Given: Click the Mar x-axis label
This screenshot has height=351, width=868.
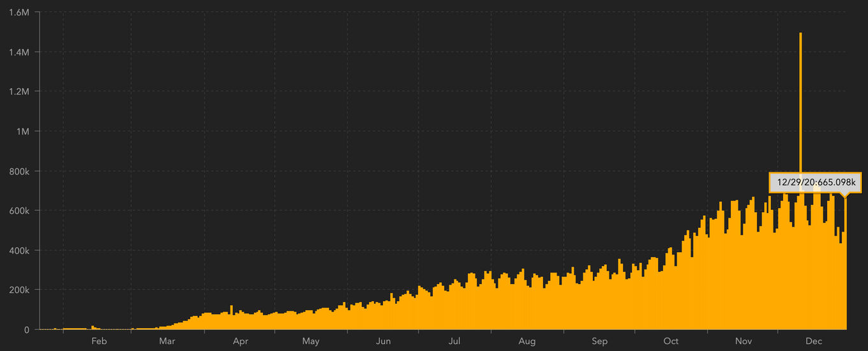Looking at the screenshot, I should click(x=167, y=341).
